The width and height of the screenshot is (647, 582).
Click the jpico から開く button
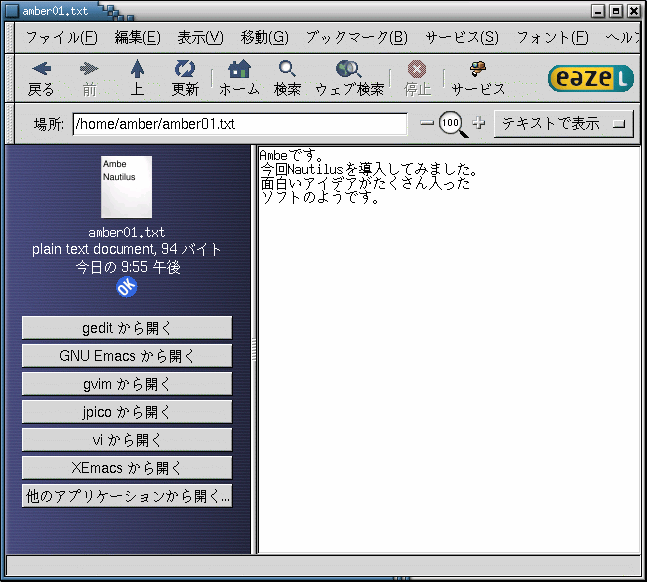[x=127, y=412]
